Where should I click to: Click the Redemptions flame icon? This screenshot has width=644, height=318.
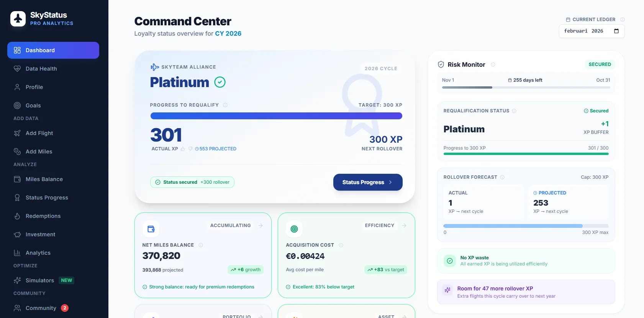(18, 216)
